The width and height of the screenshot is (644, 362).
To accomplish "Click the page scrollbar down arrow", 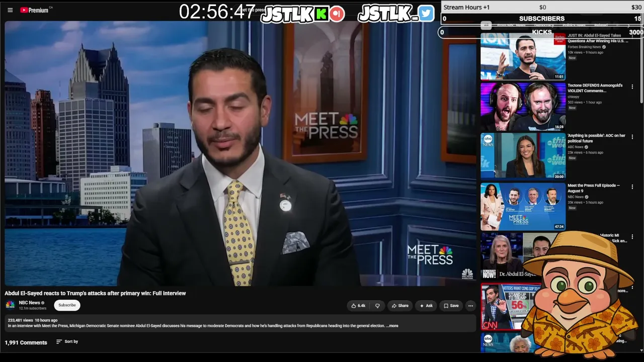I will 641,350.
